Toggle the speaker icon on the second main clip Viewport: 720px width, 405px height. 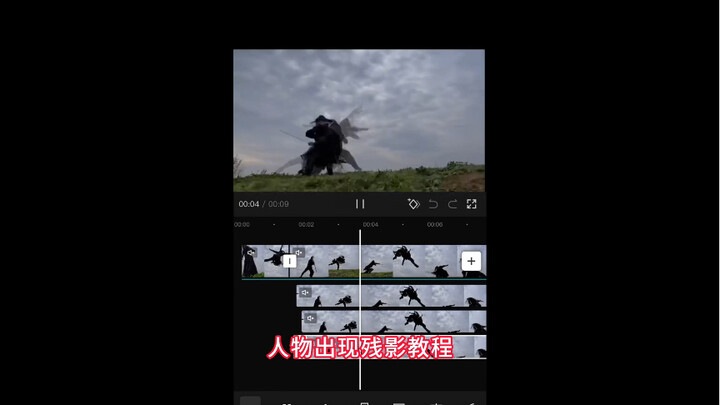(299, 253)
